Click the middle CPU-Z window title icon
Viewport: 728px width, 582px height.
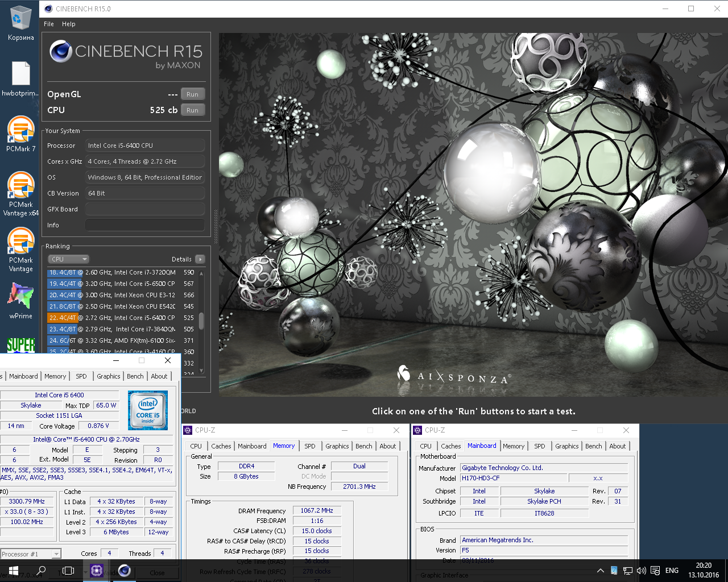click(188, 430)
